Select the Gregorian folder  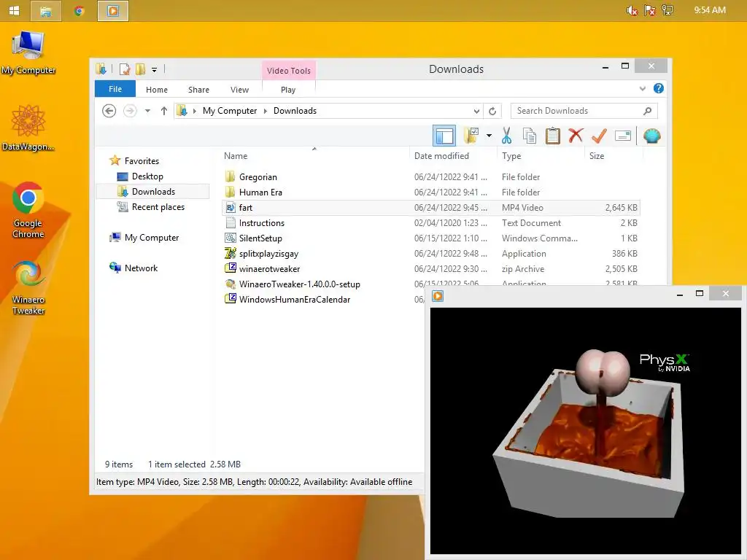click(x=258, y=177)
